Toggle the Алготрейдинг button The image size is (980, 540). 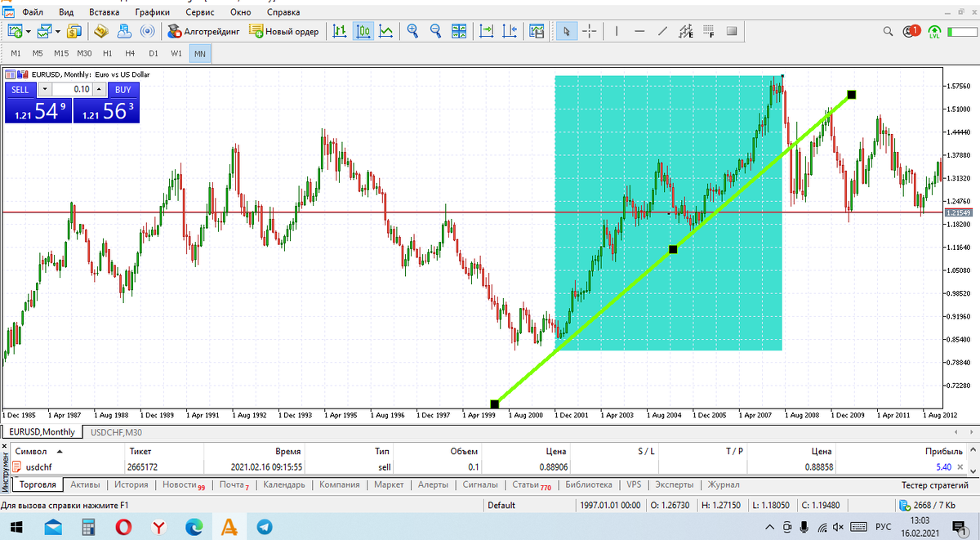(204, 31)
